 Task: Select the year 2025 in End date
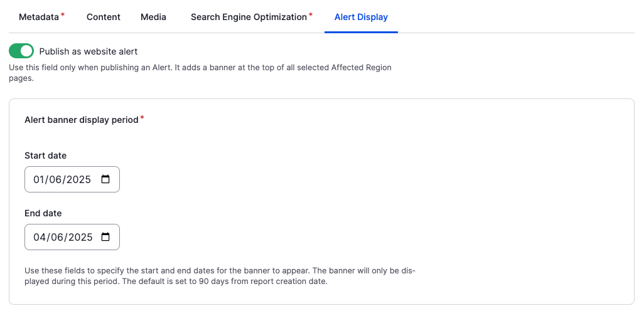tap(78, 237)
